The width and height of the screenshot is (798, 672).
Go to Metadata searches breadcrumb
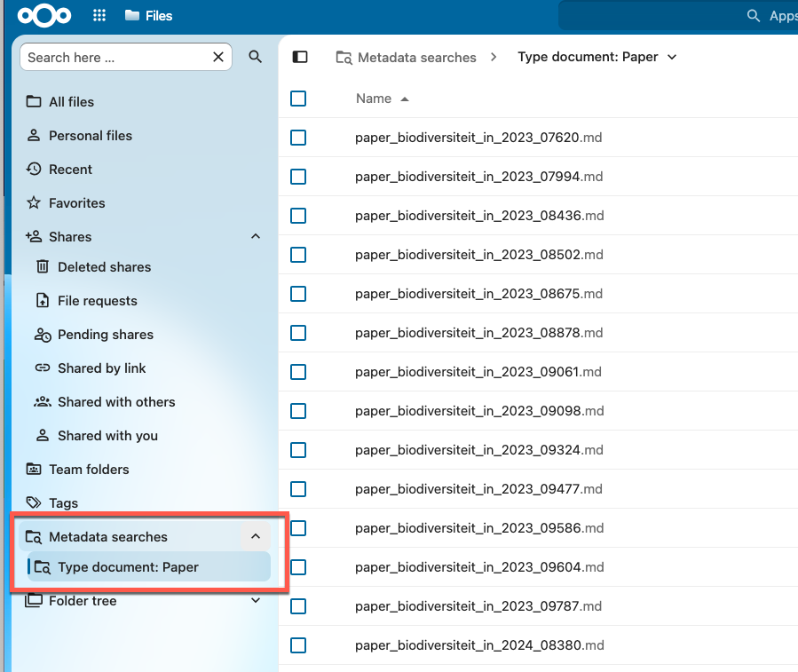click(407, 58)
